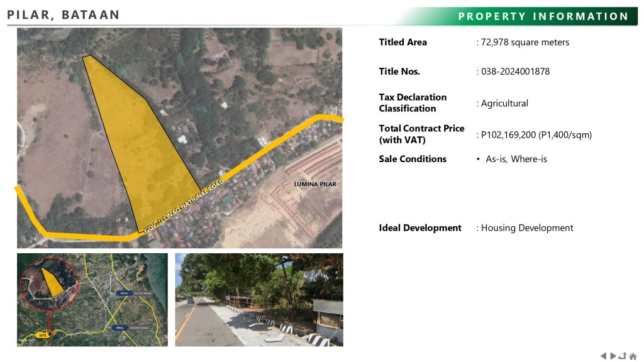
Task: Open the vicinity map thumbnail
Action: [92, 300]
